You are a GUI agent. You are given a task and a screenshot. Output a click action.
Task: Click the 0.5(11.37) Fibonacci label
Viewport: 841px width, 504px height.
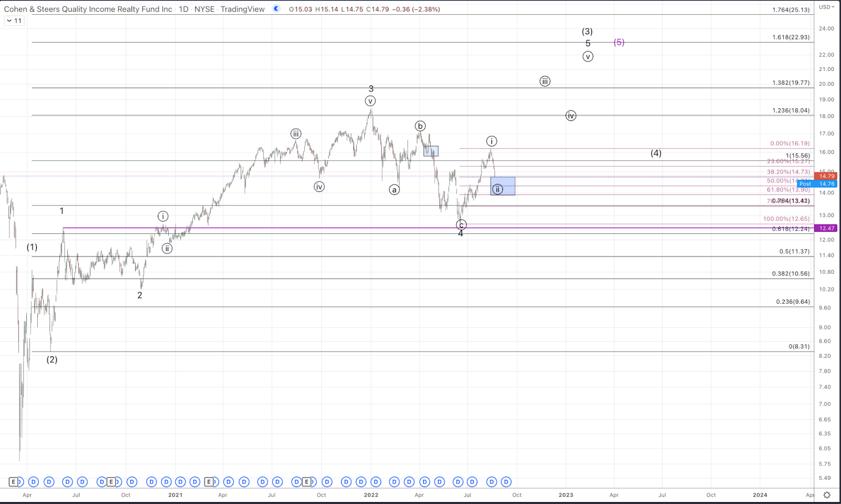[794, 252]
